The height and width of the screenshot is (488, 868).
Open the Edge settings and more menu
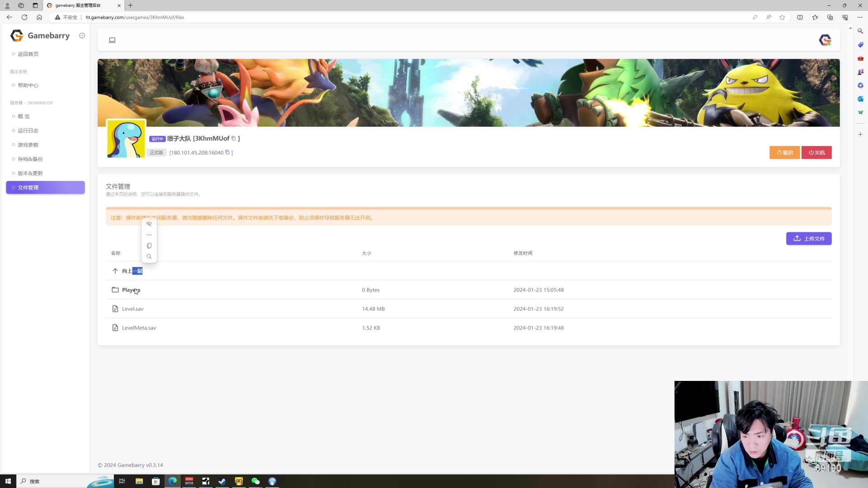[x=860, y=17]
